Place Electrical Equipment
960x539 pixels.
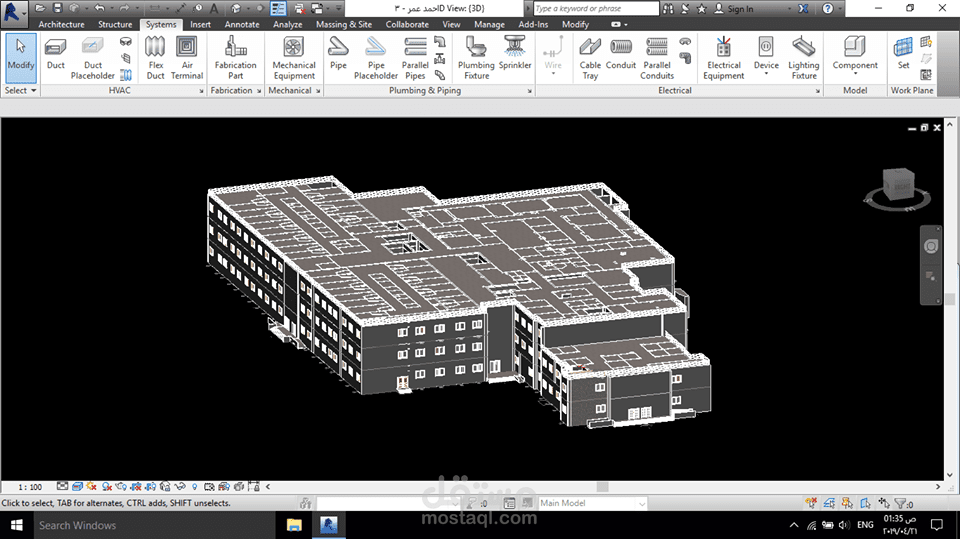pos(724,58)
